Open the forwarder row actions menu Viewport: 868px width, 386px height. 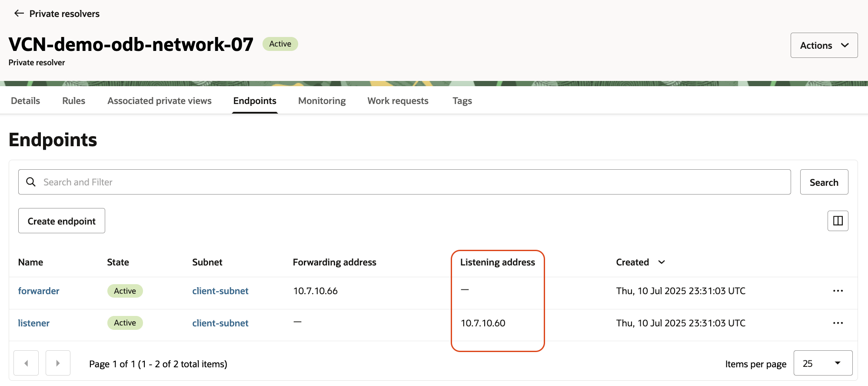pos(838,291)
